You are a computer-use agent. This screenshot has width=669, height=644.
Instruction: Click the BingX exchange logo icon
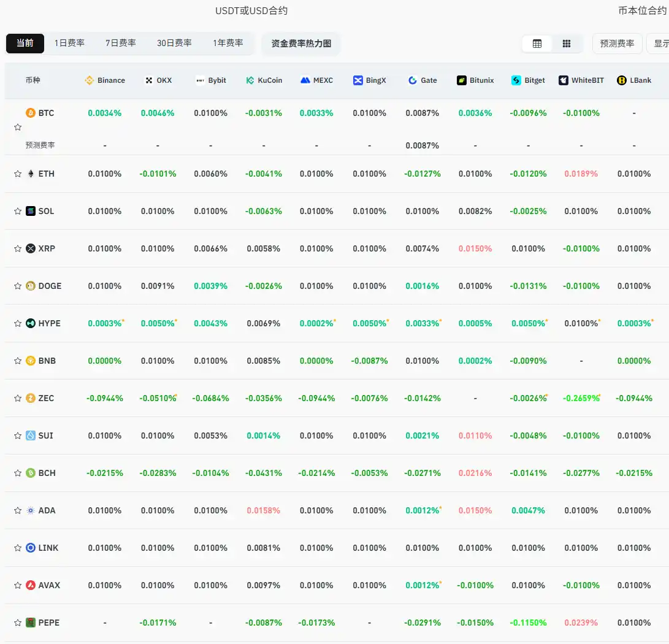[x=358, y=80]
